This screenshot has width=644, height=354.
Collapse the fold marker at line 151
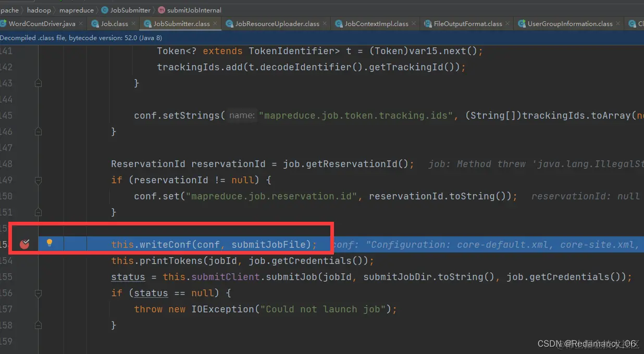[x=38, y=212]
